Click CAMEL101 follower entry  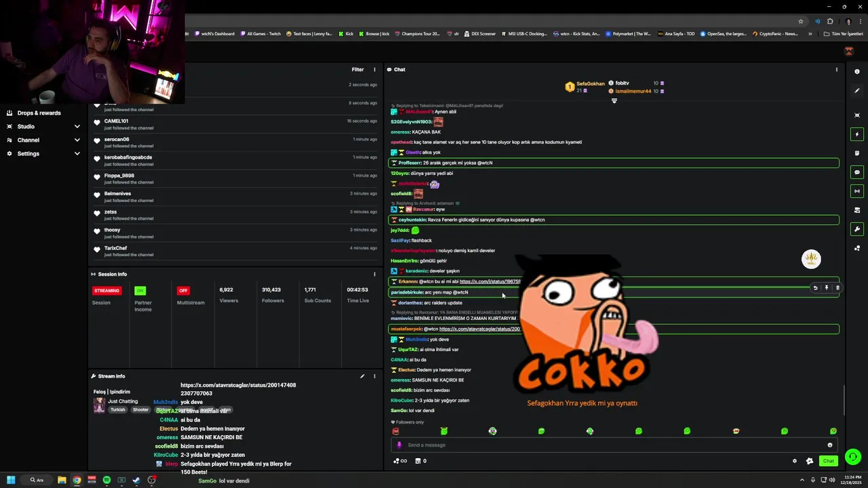[x=116, y=121]
